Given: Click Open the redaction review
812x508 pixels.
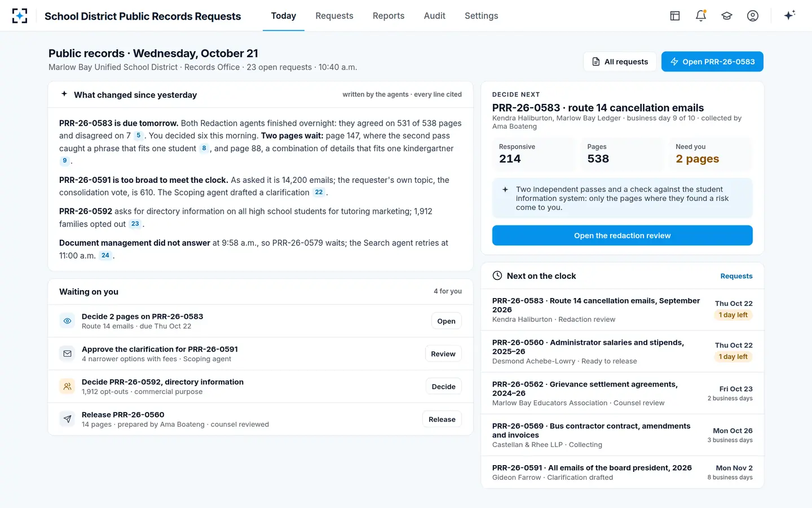Looking at the screenshot, I should coord(623,235).
